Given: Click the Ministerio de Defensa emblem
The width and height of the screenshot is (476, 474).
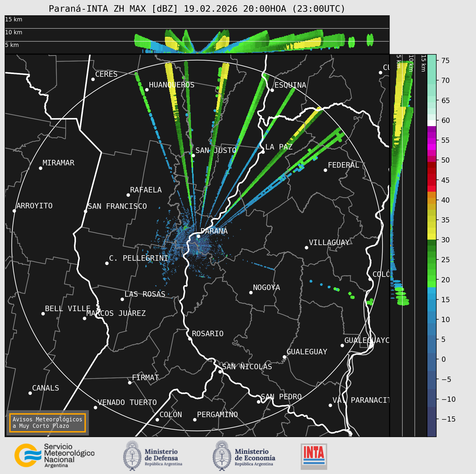Looking at the screenshot, I should tap(132, 456).
